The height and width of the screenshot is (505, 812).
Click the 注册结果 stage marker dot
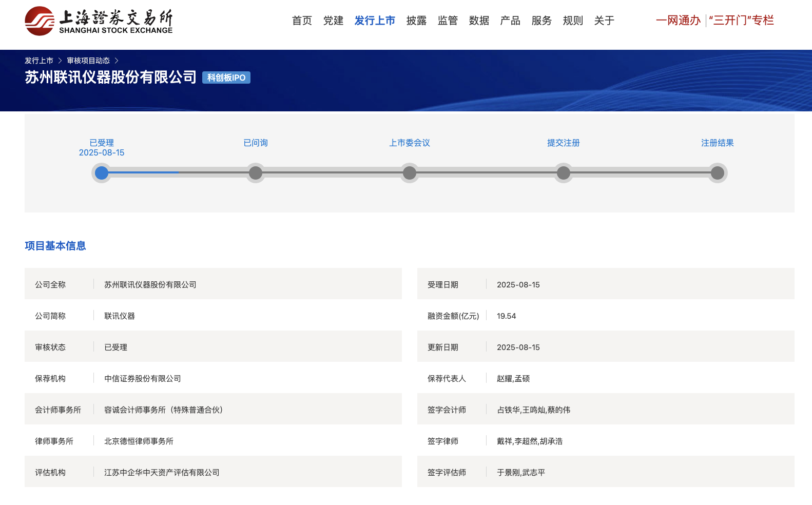pos(718,173)
